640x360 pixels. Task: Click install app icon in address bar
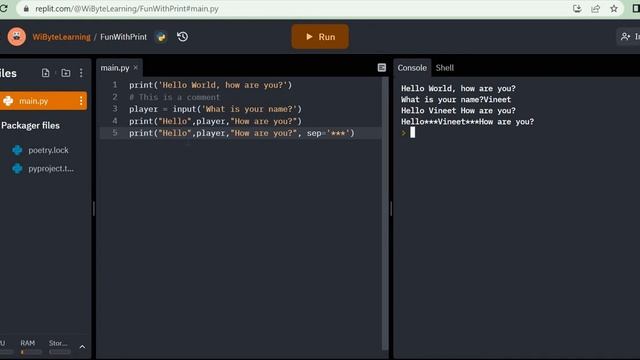(x=577, y=9)
